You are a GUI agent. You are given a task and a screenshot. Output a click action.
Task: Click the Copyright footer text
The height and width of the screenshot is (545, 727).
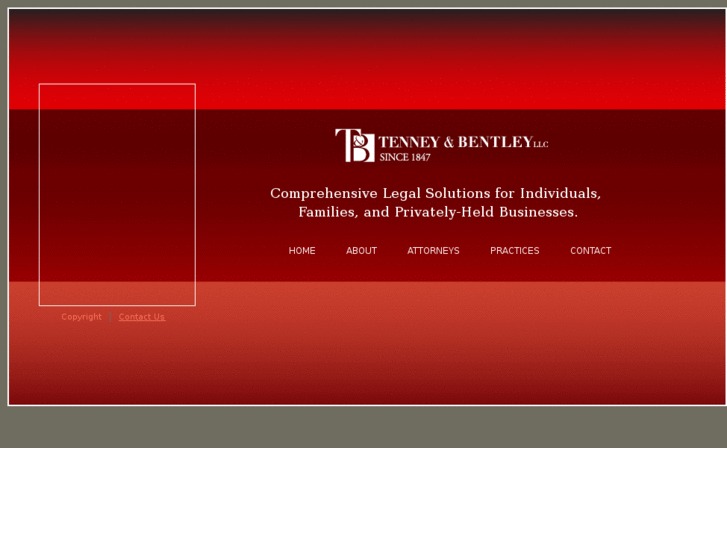(81, 317)
